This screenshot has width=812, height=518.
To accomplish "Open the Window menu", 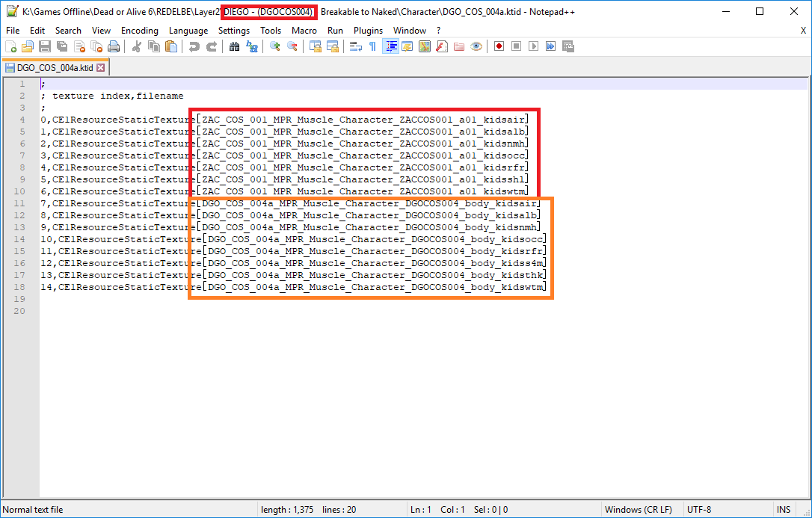I will (410, 31).
